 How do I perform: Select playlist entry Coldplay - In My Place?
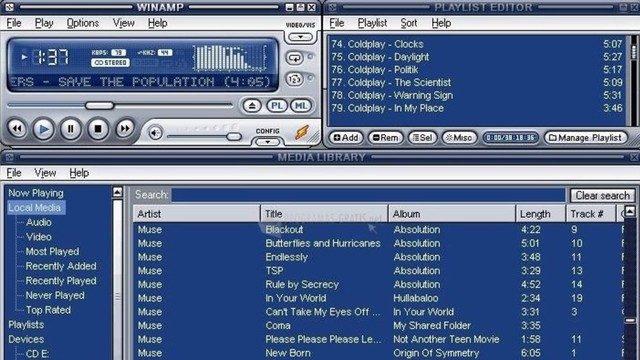tap(476, 108)
